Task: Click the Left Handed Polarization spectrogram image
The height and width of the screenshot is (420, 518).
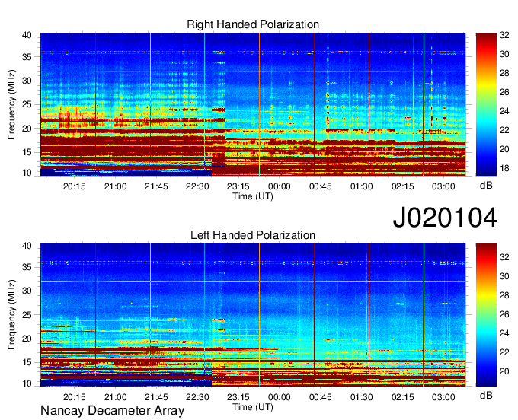Action: click(x=253, y=315)
